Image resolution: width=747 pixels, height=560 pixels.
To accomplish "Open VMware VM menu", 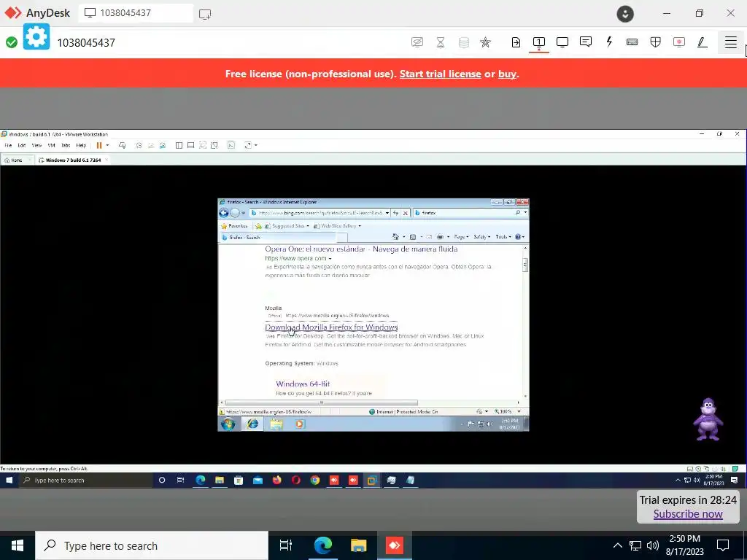I will click(52, 145).
